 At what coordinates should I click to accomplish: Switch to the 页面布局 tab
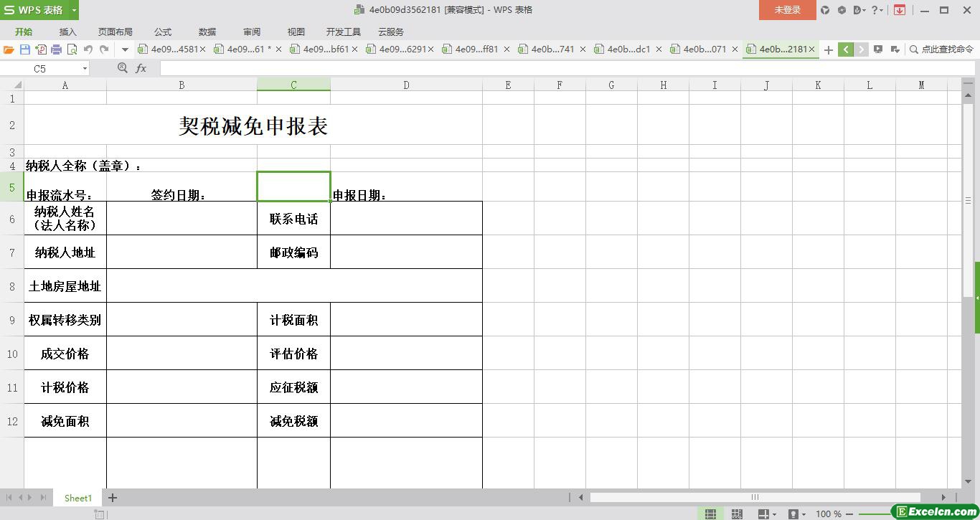tap(115, 32)
